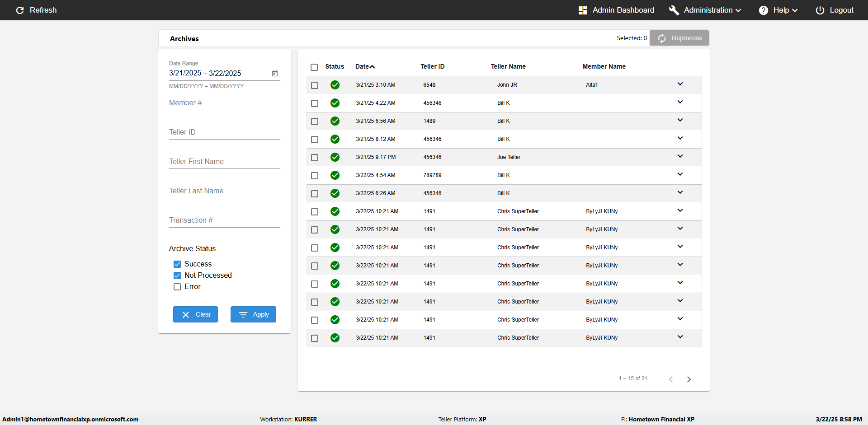Click the Refresh icon in top bar
868x425 pixels.
coord(20,10)
